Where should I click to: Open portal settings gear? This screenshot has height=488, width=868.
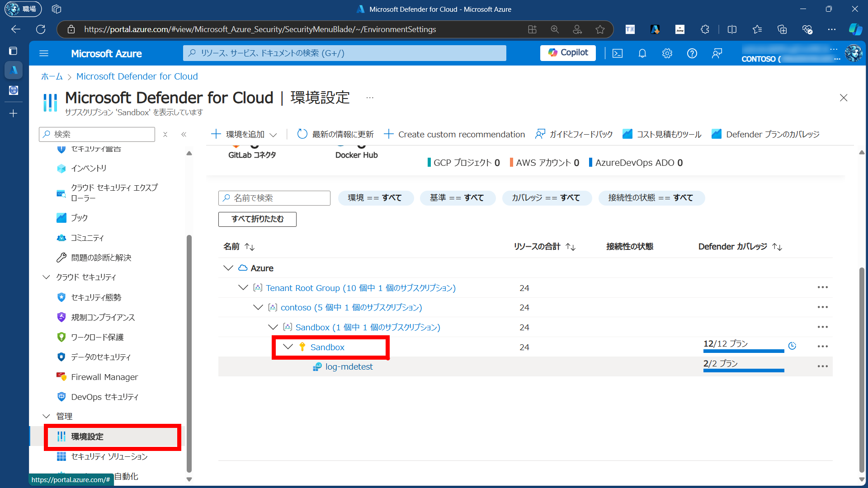667,53
